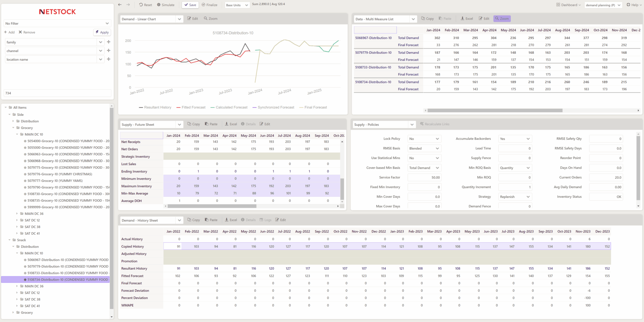The image size is (644, 322).
Task: Click the Multi Measure List horizontal scrollbar
Action: tap(495, 110)
